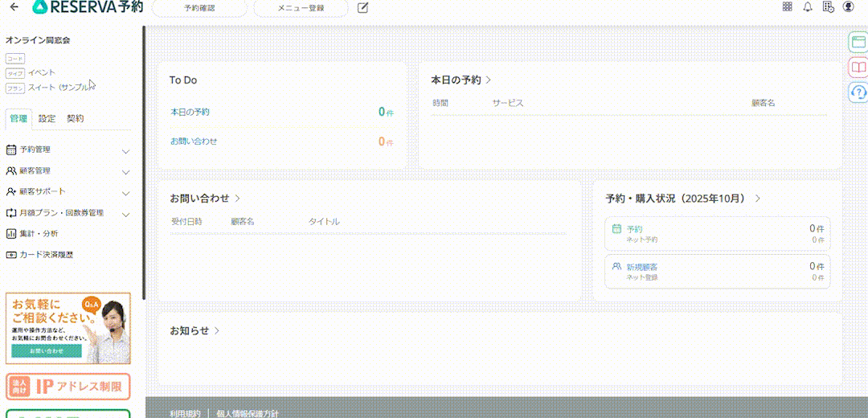Click the お気軽にご相談ください banner
The image size is (868, 418).
tap(68, 328)
